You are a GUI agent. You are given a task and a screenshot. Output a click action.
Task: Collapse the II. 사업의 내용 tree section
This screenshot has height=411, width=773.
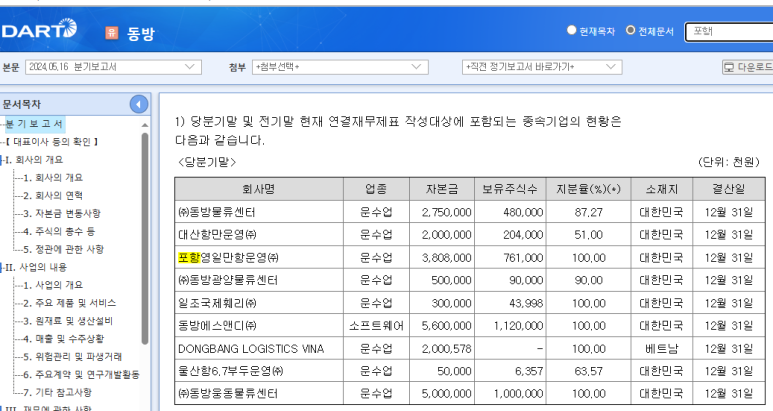pos(1,268)
